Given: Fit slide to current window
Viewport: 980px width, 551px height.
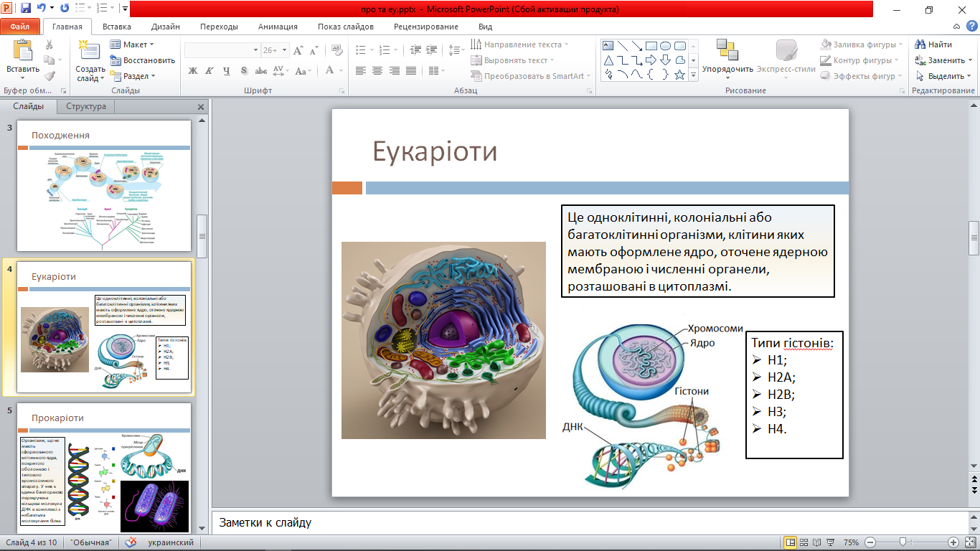Looking at the screenshot, I should pos(970,542).
